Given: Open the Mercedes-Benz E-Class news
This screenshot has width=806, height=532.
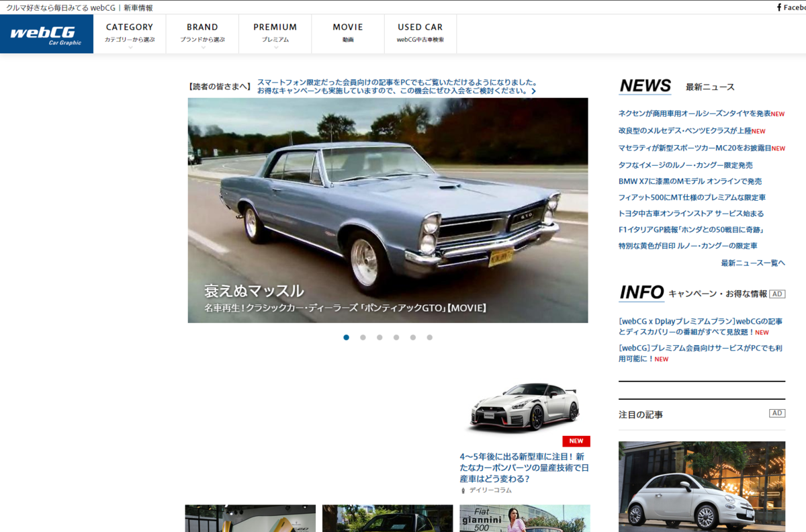Looking at the screenshot, I should point(685,130).
